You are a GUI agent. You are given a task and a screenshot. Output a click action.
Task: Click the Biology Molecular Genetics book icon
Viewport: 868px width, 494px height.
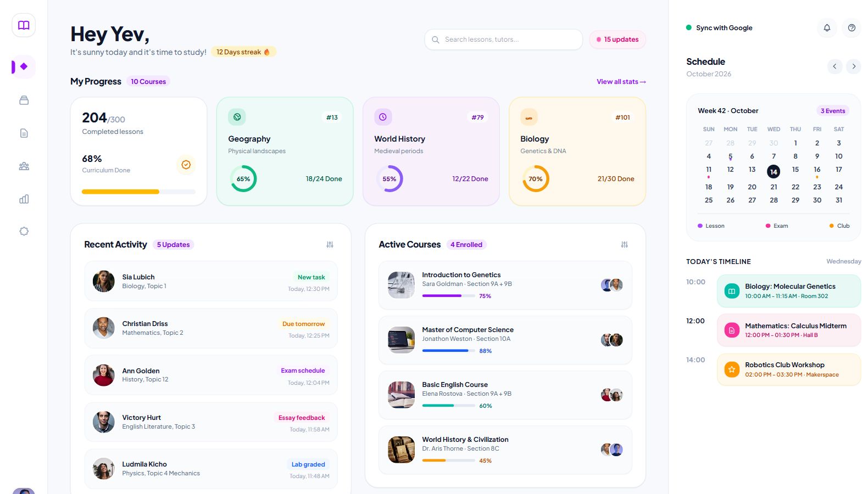pos(731,291)
